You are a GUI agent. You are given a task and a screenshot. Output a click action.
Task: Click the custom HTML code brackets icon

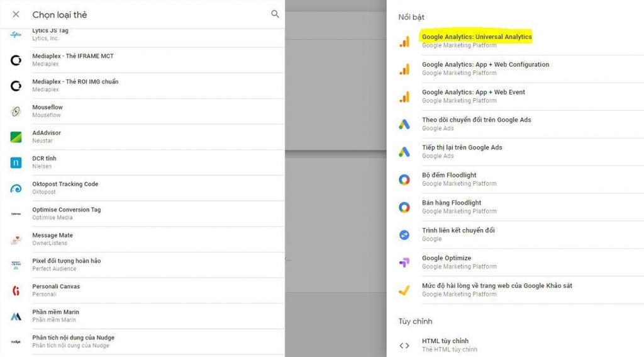[404, 346]
